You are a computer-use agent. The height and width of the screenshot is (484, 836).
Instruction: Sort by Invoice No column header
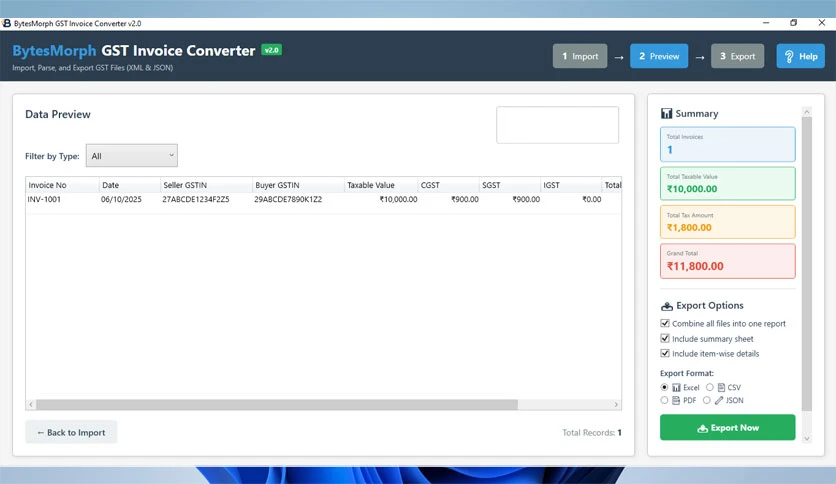(x=62, y=185)
